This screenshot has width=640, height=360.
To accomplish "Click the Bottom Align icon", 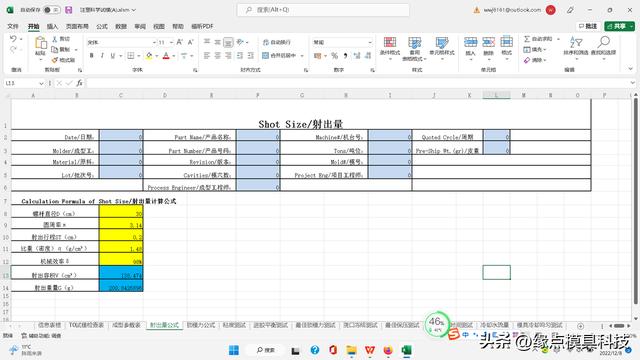I will [x=228, y=42].
